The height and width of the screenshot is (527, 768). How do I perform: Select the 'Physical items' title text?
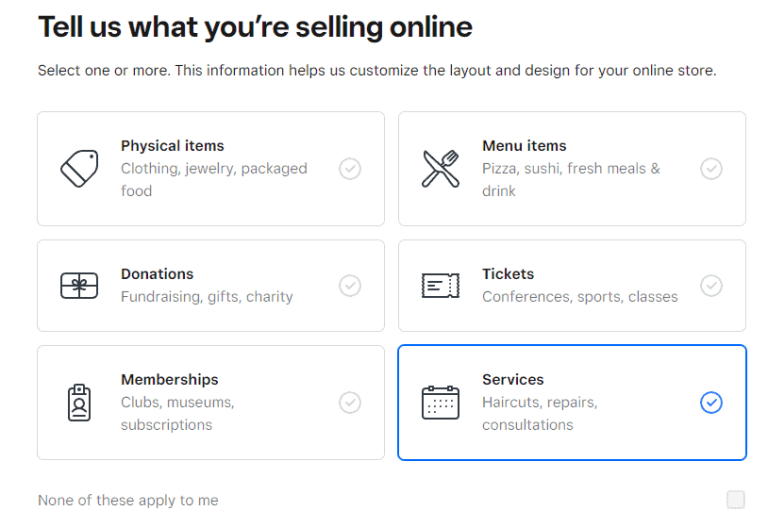172,146
